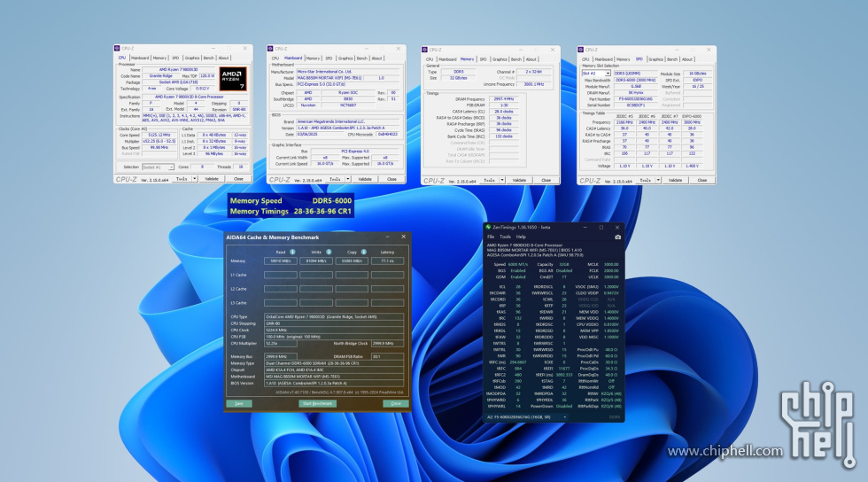This screenshot has width=868, height=482.
Task: Switch to Mainboard tab in the CPU-Z CPU window
Action: 140,58
